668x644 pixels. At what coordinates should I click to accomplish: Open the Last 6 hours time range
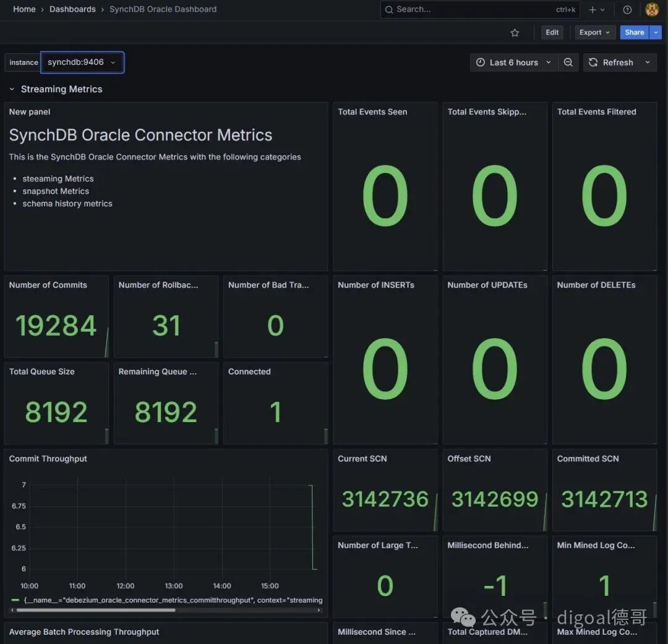513,62
